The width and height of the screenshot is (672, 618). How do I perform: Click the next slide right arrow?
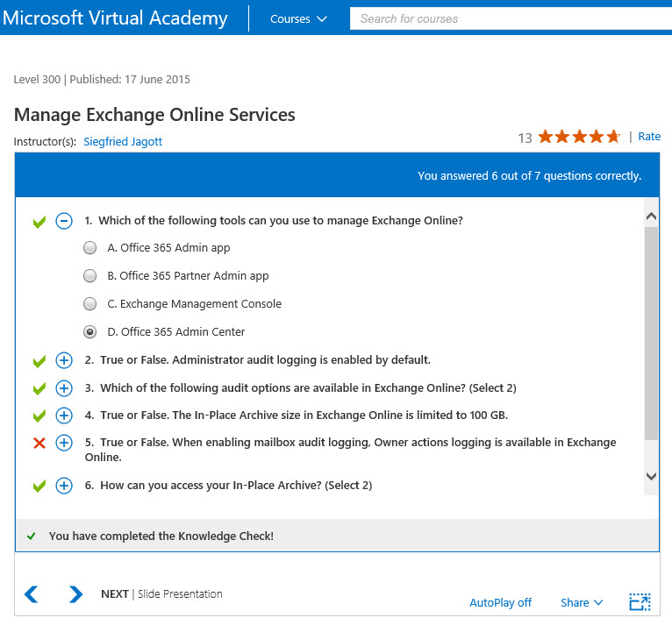click(x=75, y=594)
